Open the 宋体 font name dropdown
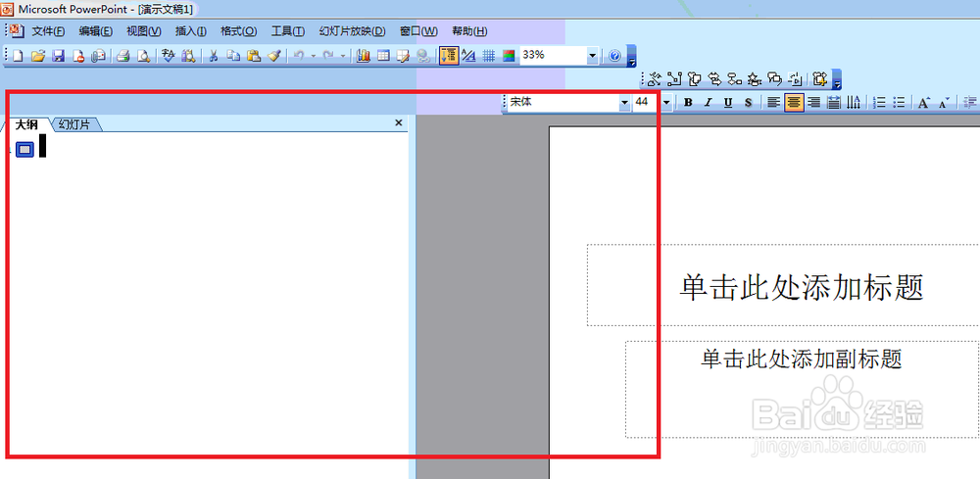Screen dimensions: 980x479 624,103
